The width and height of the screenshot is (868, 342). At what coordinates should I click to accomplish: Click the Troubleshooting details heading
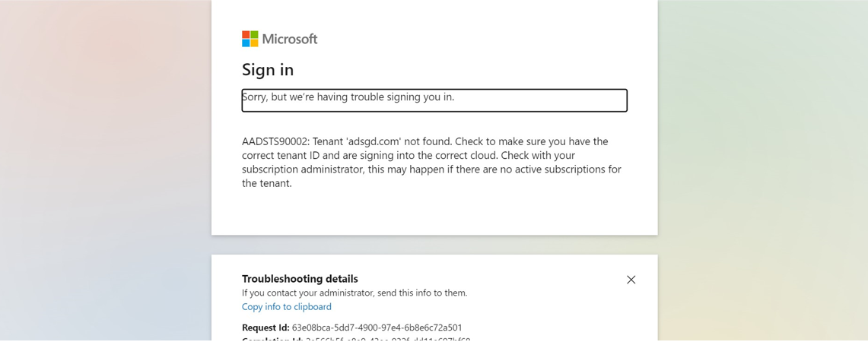coord(300,278)
